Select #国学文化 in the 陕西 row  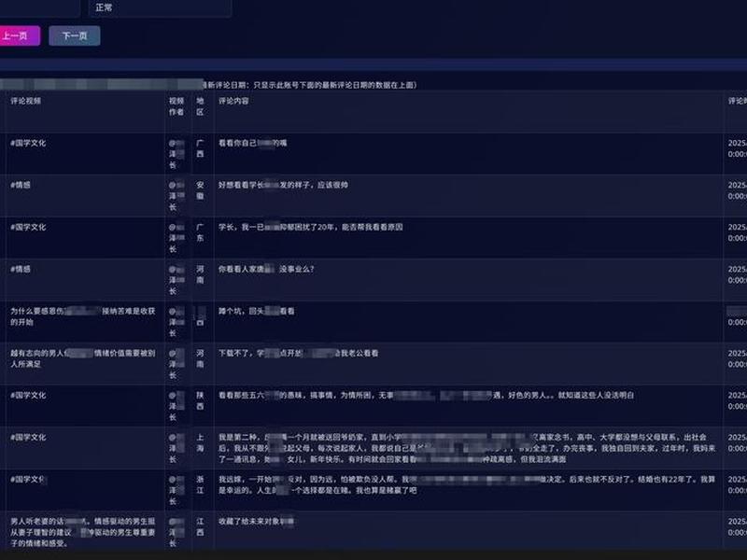(x=28, y=395)
